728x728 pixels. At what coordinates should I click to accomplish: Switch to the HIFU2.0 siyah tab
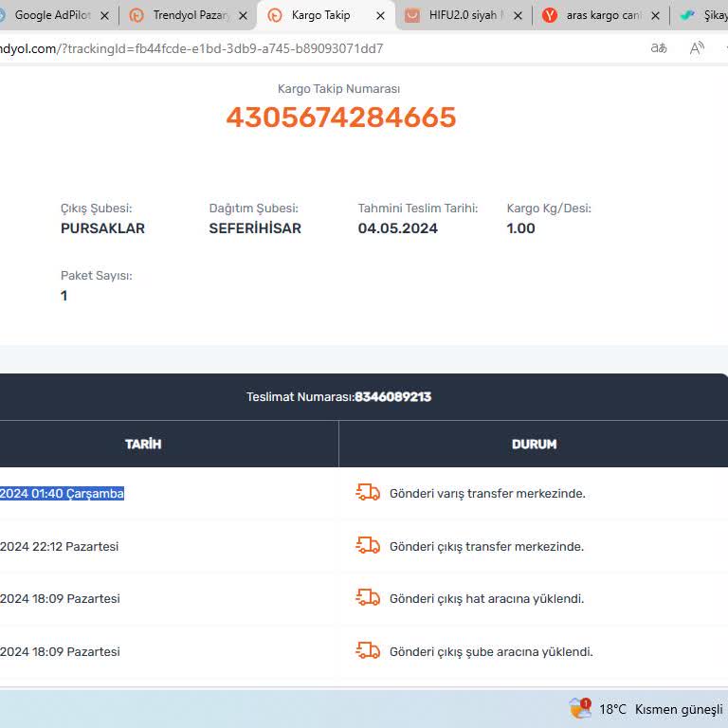[x=463, y=15]
